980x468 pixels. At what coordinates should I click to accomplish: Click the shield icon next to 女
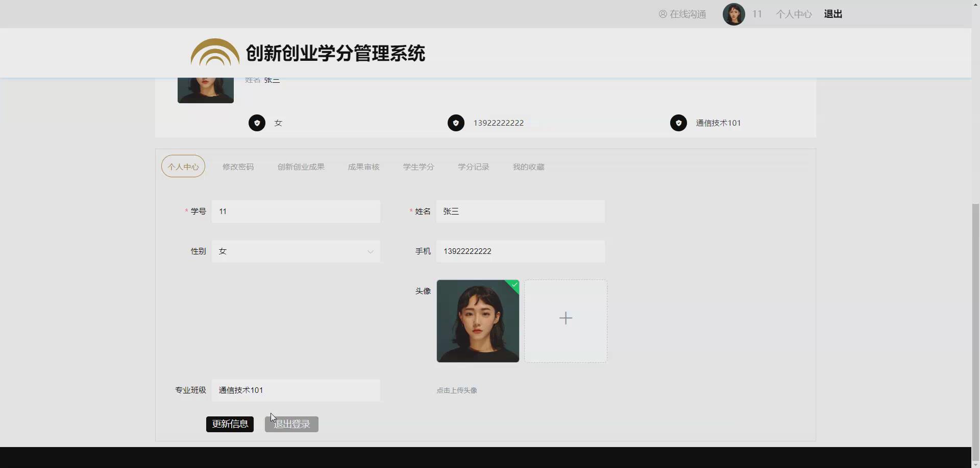click(x=257, y=123)
